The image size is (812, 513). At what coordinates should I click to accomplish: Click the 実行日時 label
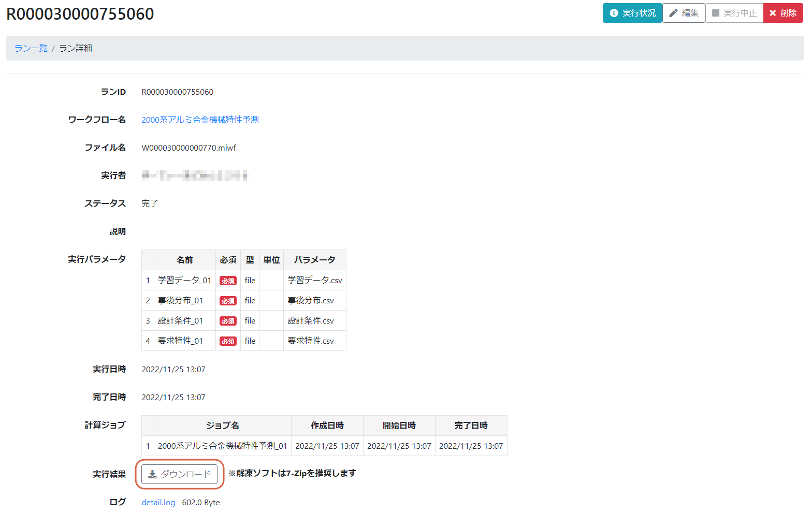click(x=109, y=369)
